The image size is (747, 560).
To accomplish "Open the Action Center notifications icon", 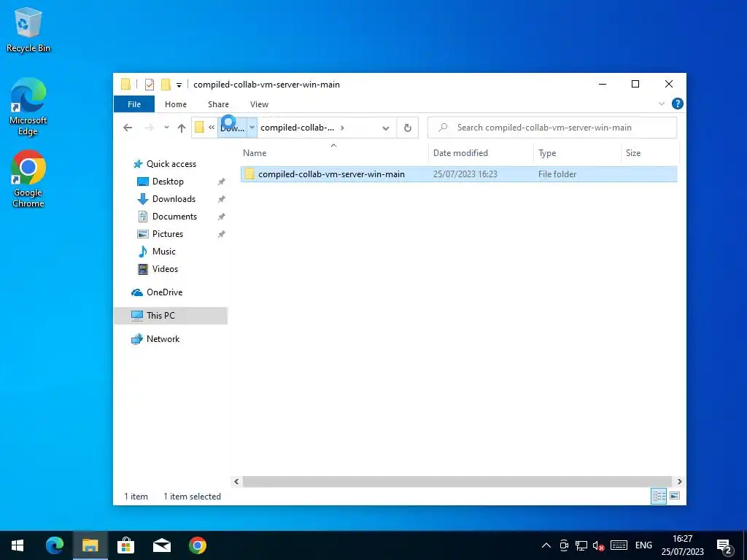I will [724, 545].
